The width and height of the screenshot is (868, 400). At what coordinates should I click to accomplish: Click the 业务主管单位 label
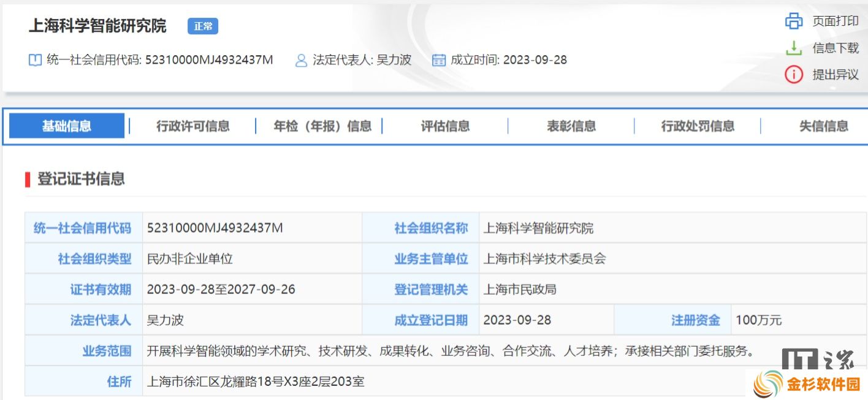tap(431, 258)
